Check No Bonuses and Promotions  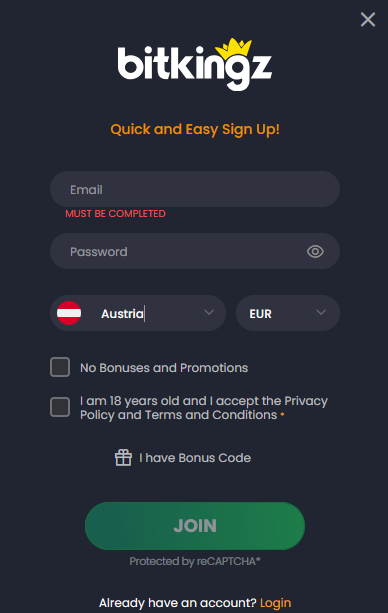click(x=60, y=367)
